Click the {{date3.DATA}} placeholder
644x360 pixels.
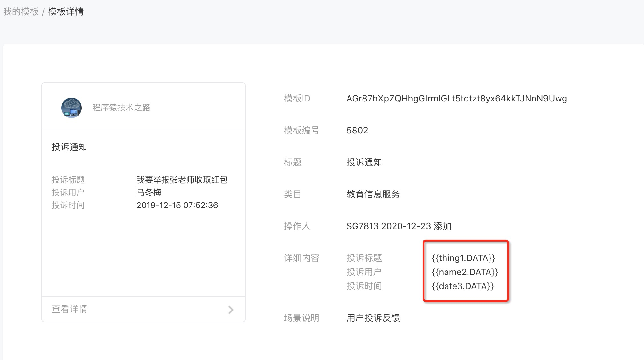point(463,286)
